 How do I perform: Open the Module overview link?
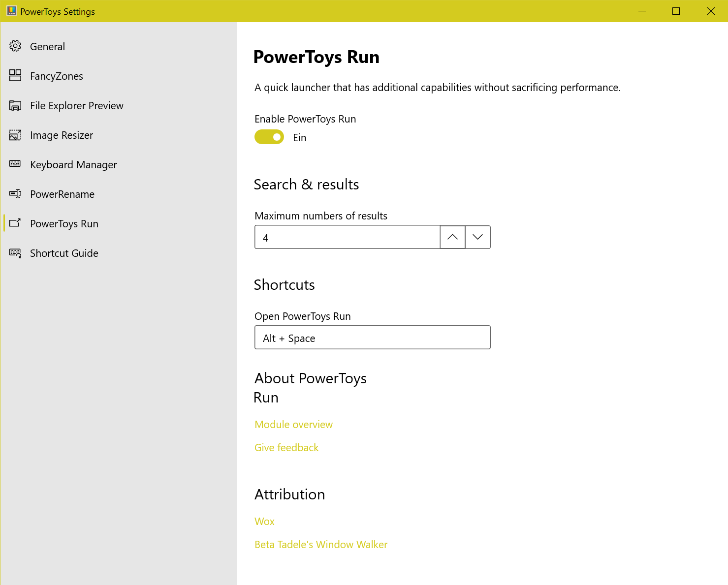click(x=294, y=425)
